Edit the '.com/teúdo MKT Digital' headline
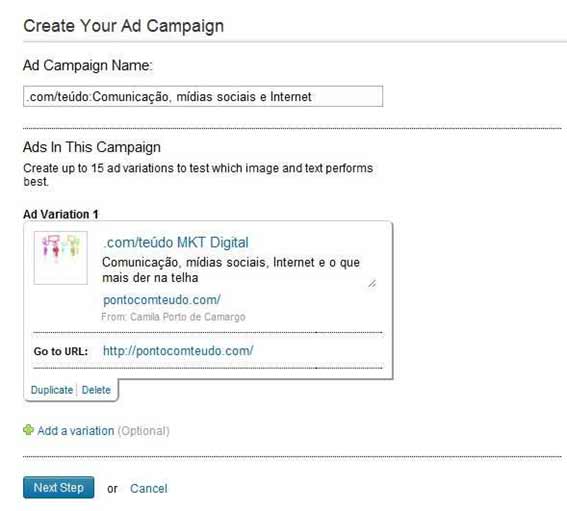 tap(176, 242)
